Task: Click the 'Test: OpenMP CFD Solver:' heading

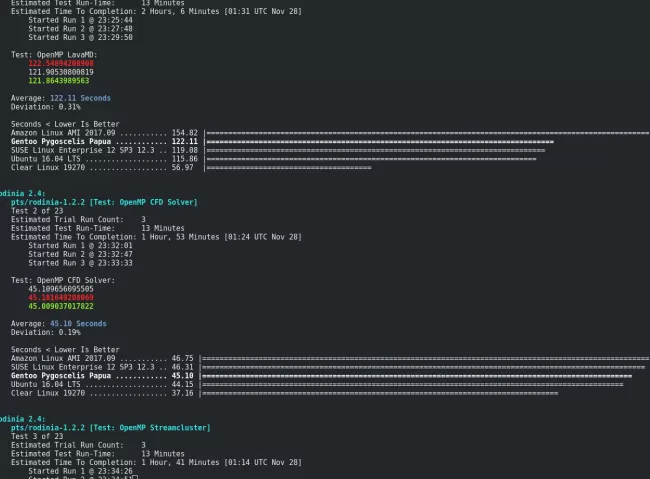Action: (63, 280)
